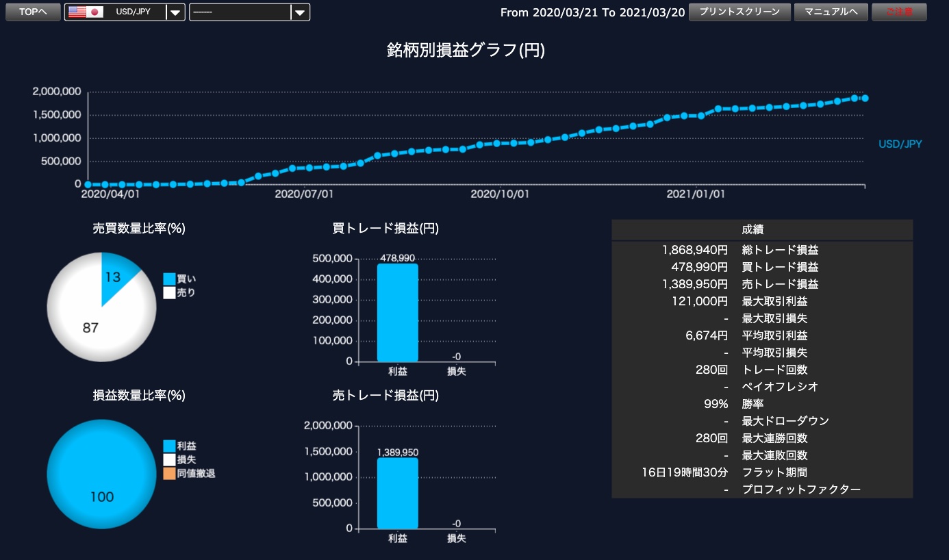The width and height of the screenshot is (949, 560).
Task: Click the 2021/01/01 axis label
Action: point(696,194)
